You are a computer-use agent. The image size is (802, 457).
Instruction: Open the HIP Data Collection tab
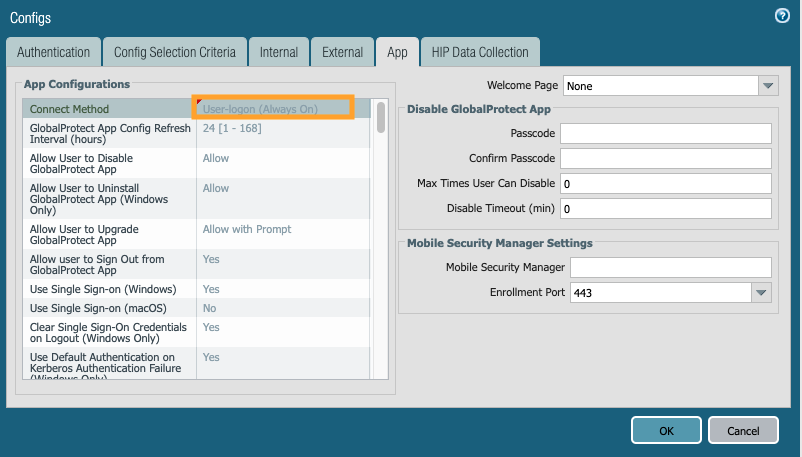(x=479, y=52)
